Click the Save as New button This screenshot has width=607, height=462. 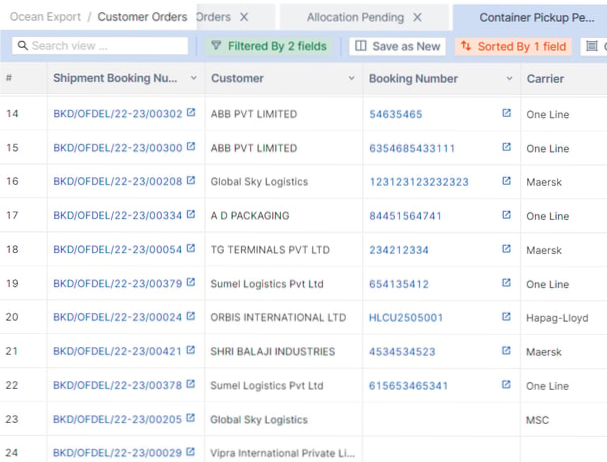coord(398,46)
